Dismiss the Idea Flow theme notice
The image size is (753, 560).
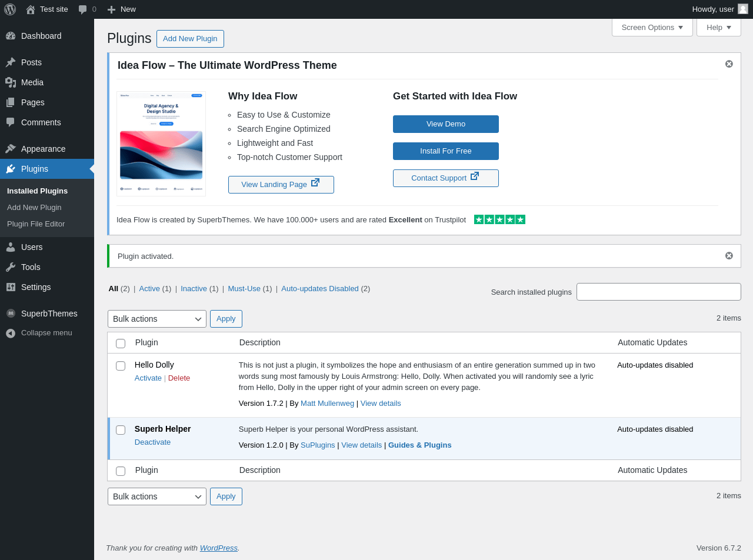729,64
